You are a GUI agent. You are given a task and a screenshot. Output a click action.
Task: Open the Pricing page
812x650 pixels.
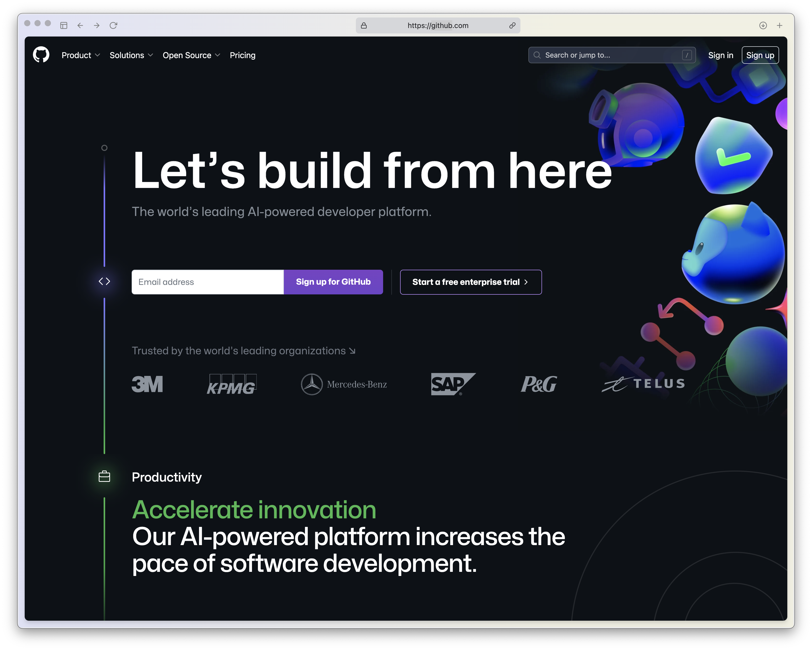(x=242, y=55)
